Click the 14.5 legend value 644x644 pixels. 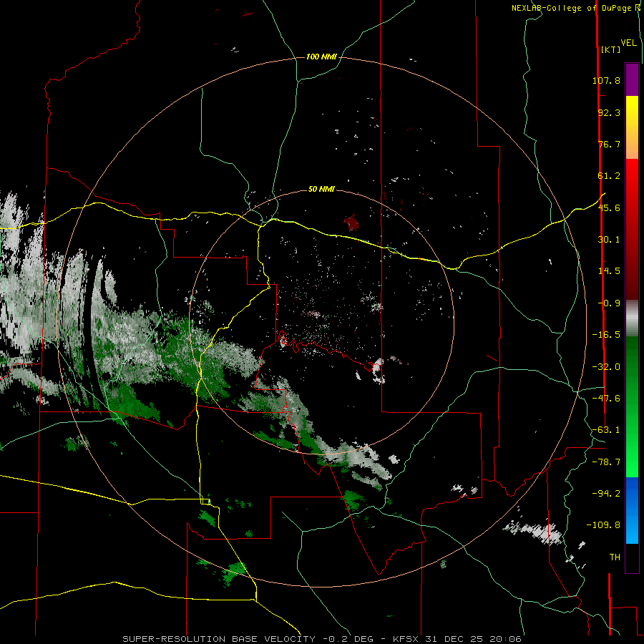[609, 271]
